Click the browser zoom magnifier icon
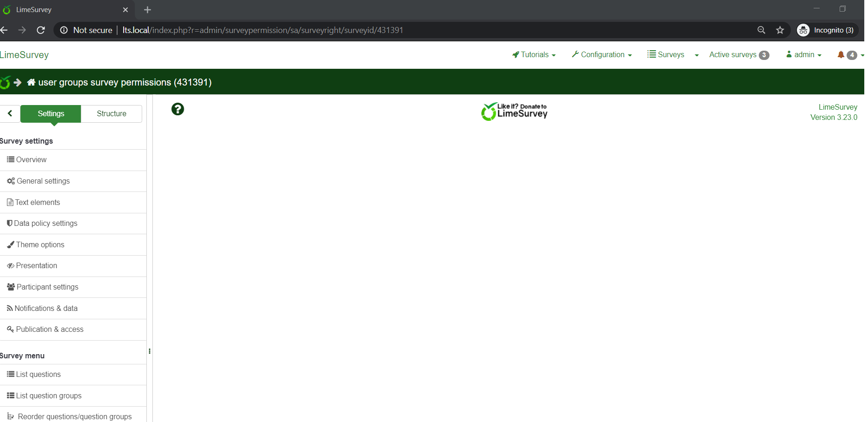The image size is (868, 422). tap(761, 30)
